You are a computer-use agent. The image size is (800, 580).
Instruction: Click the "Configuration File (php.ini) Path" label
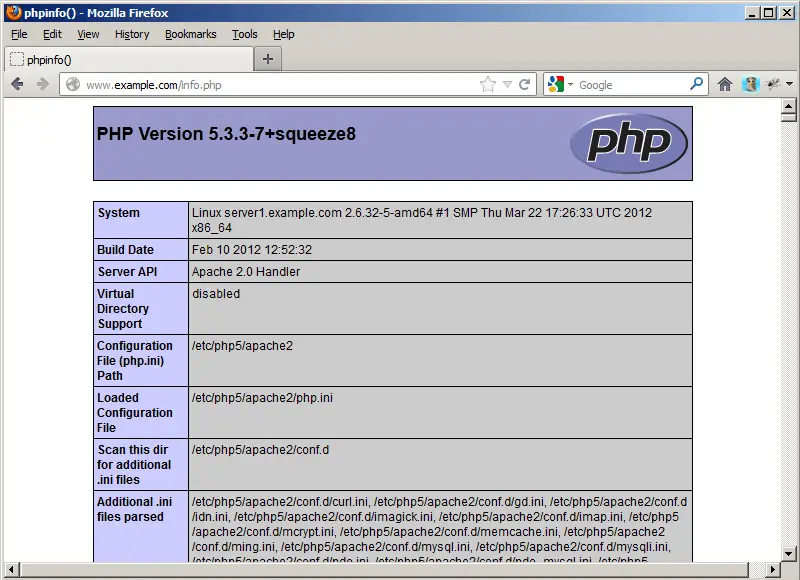pos(135,361)
